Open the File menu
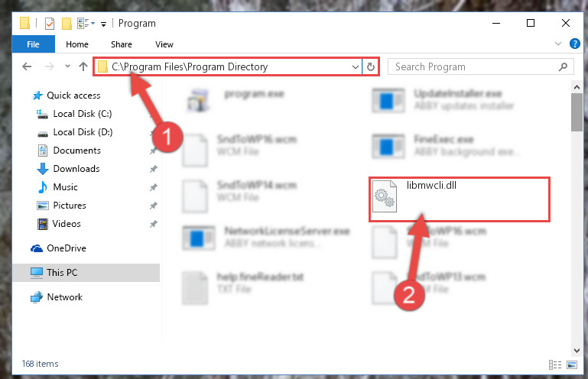Image resolution: width=588 pixels, height=379 pixels. [33, 44]
